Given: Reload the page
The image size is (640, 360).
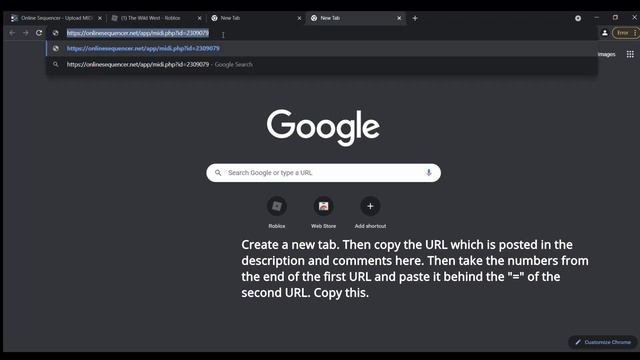Looking at the screenshot, I should click(39, 33).
